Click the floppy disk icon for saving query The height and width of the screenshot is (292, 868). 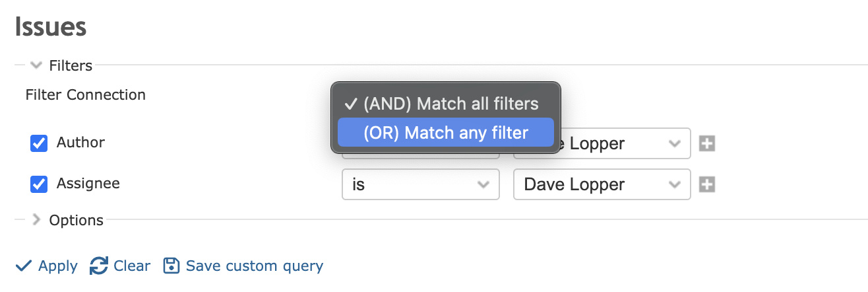171,266
